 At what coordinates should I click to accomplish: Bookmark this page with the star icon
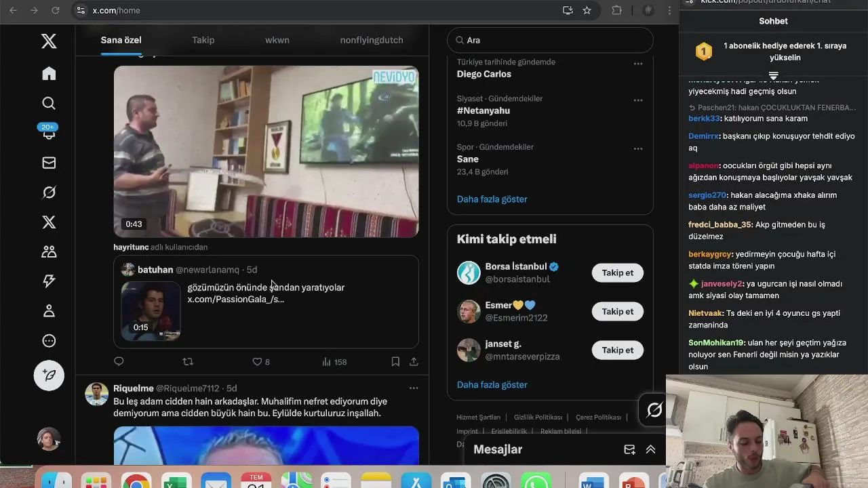click(x=587, y=10)
